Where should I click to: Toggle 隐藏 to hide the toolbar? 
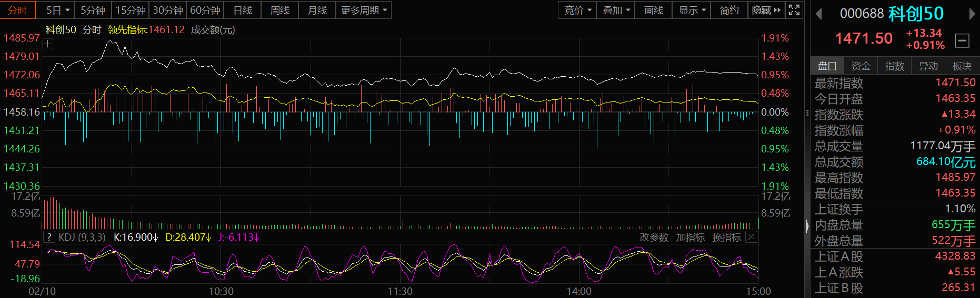click(x=766, y=10)
